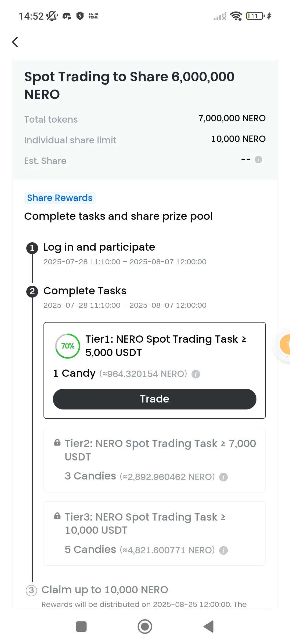Tap Tier1 NERO Spot Trading Task title
290x644 pixels.
pyautogui.click(x=166, y=346)
